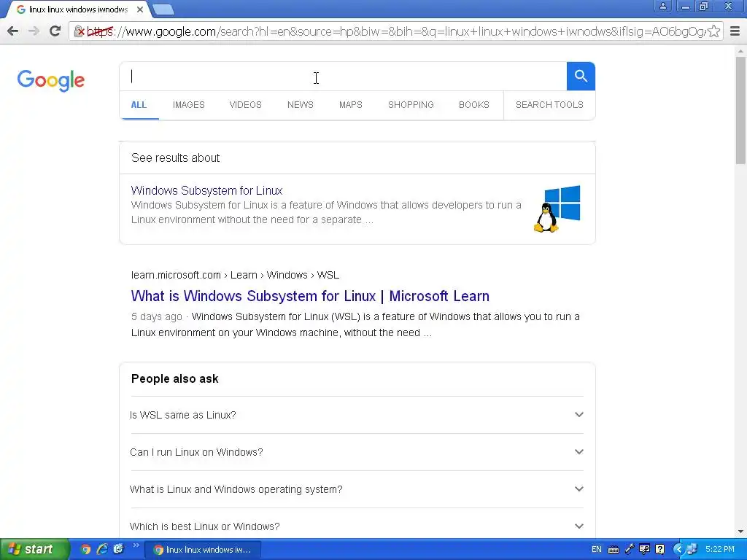Screen dimensions: 747x560
Task: Close the linux linux windows tab
Action: click(x=140, y=9)
